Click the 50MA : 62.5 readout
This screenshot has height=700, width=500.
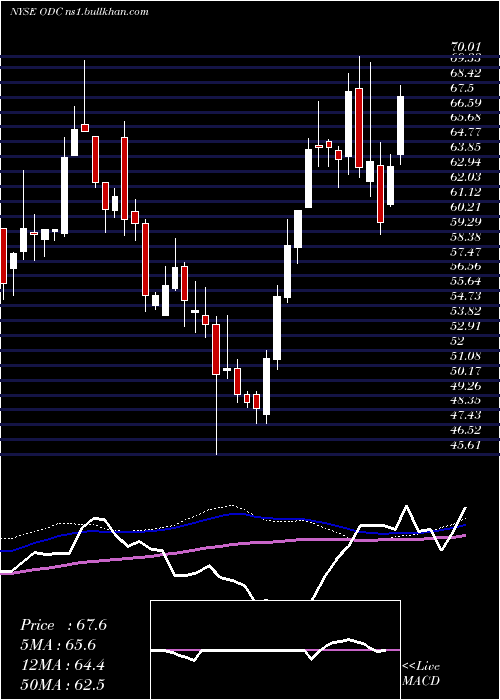[x=63, y=685]
